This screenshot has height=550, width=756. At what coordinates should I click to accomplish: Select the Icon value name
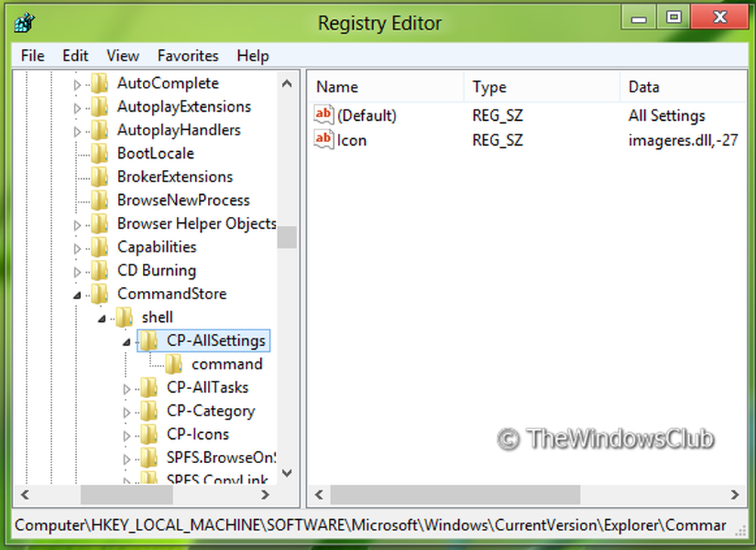pos(352,141)
